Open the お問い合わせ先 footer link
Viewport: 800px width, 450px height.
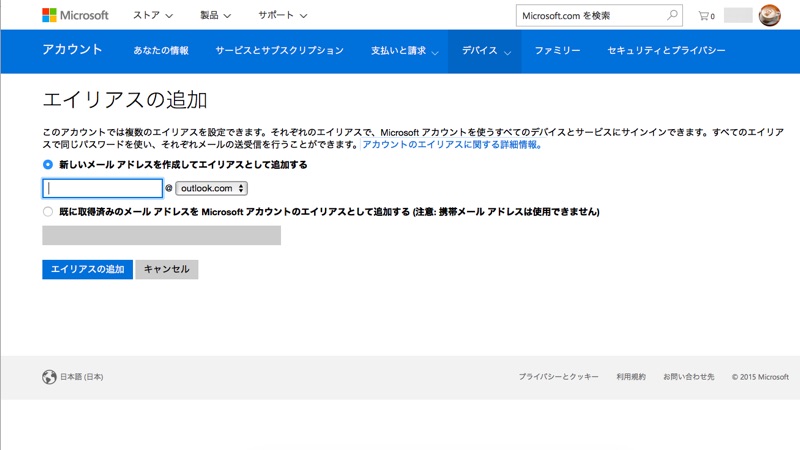click(688, 377)
